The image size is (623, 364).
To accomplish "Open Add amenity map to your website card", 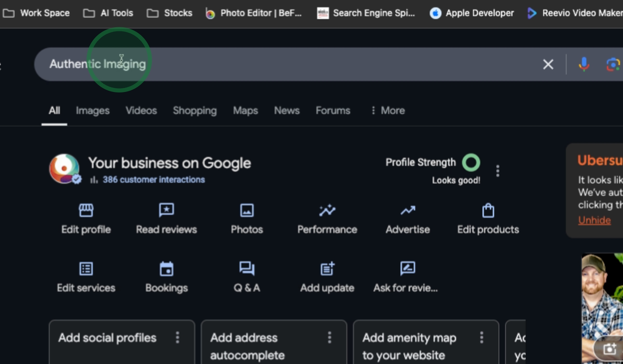I will click(426, 342).
